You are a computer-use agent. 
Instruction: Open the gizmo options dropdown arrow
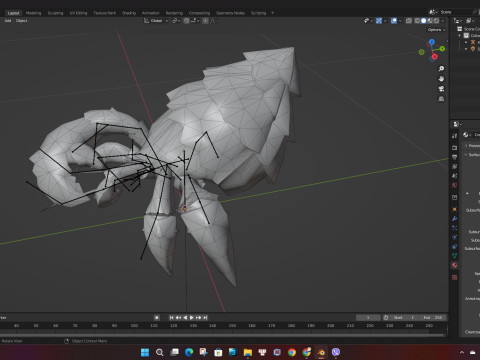coord(385,21)
